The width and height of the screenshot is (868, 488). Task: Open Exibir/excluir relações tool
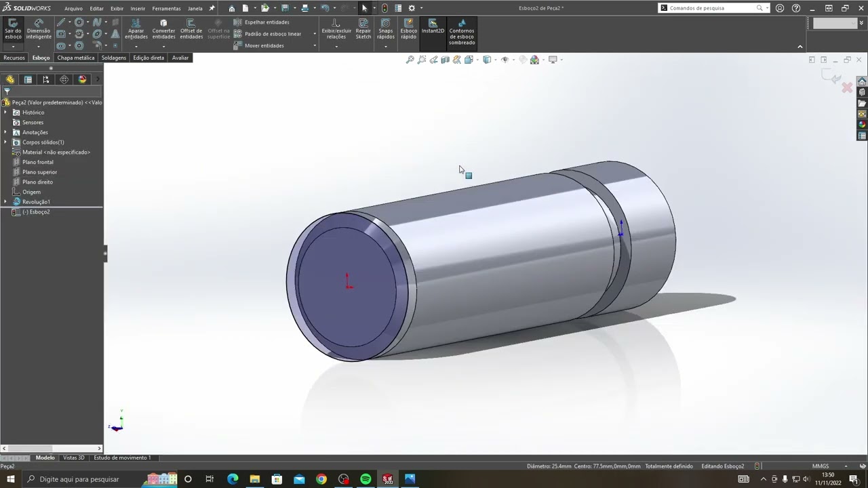(x=336, y=29)
